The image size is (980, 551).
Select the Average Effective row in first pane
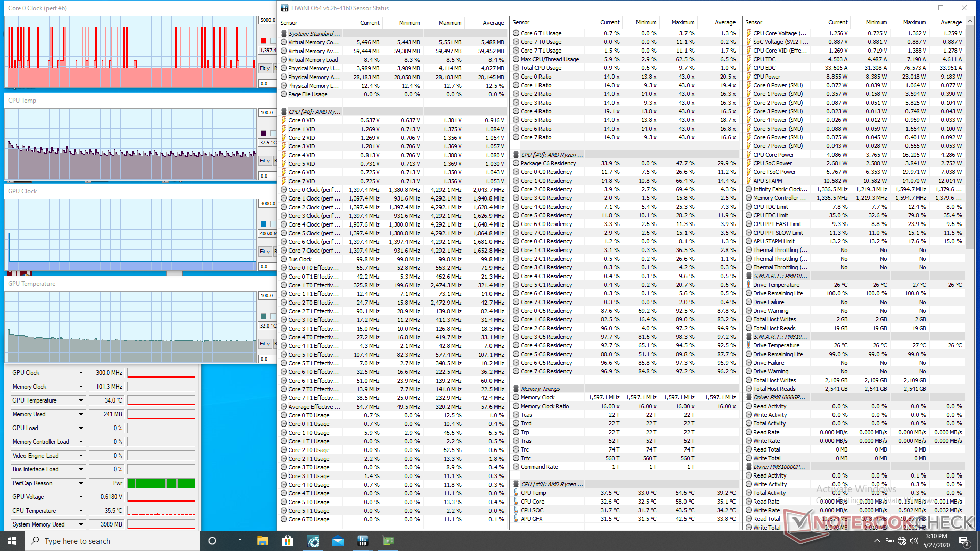393,407
